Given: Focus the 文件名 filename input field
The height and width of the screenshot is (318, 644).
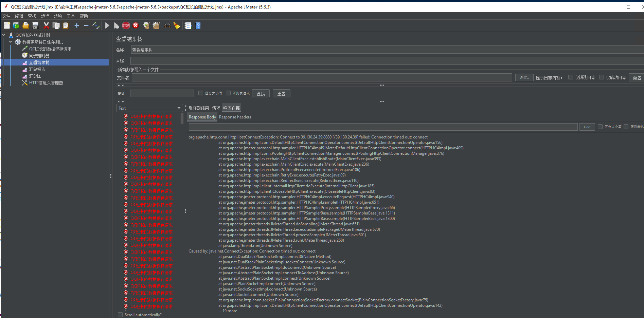Looking at the screenshot, I should click(x=322, y=78).
